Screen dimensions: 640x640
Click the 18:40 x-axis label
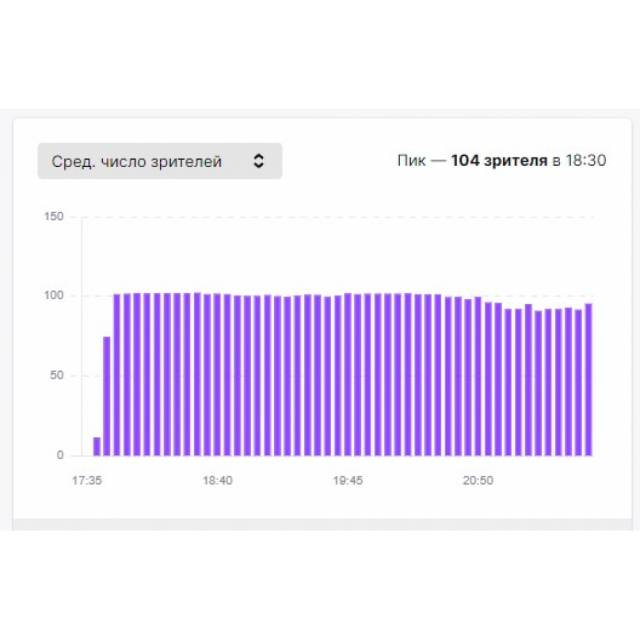(218, 480)
